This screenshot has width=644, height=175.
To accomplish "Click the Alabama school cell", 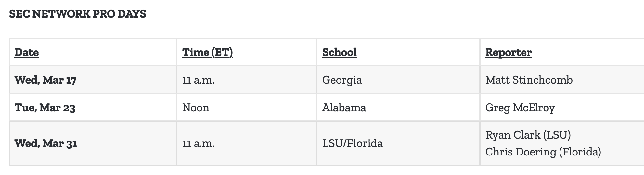I will tap(344, 108).
